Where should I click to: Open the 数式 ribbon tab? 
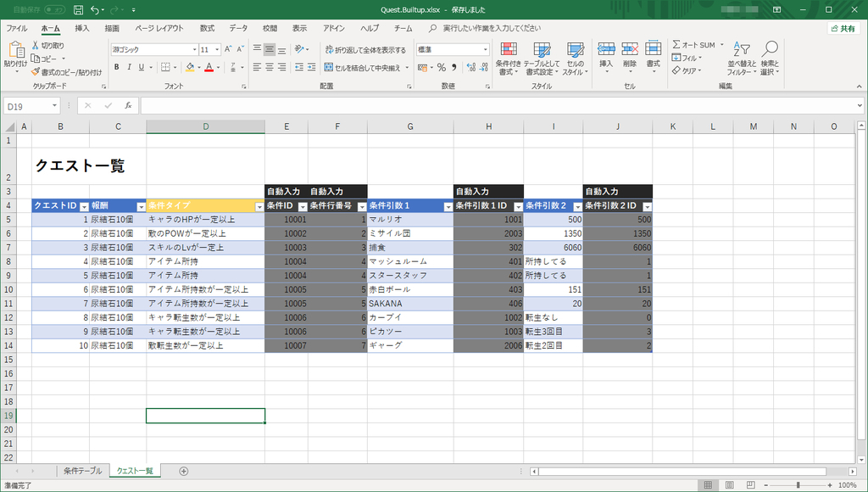[207, 28]
